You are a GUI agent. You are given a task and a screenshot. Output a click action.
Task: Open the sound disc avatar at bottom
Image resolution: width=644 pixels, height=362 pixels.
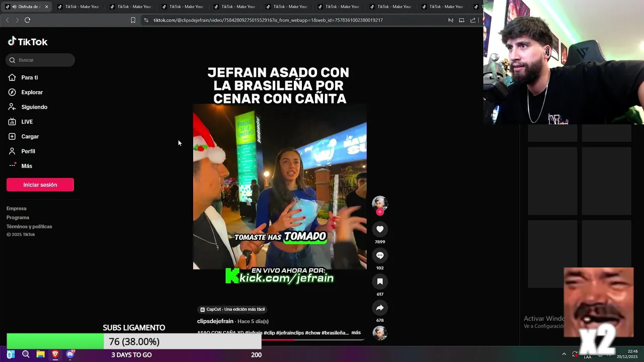(380, 333)
